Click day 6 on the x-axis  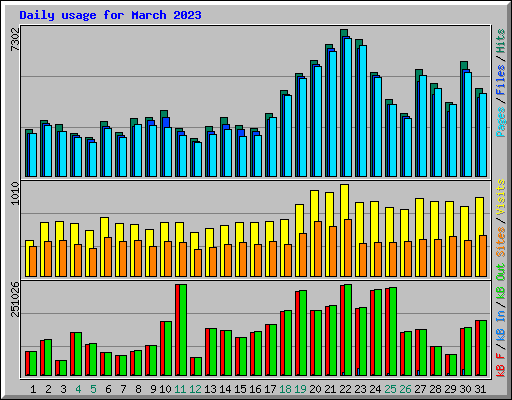[108, 389]
